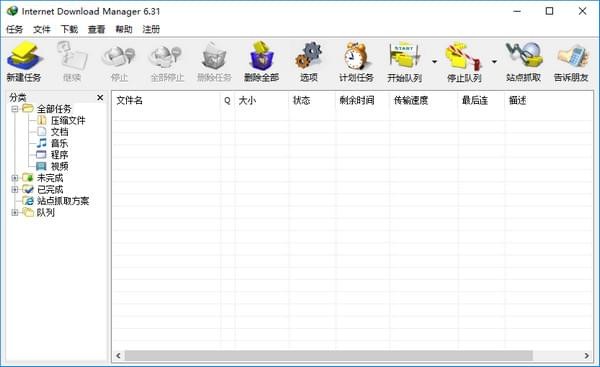Viewport: 600px width, 367px height.
Task: Click the 站点抓取方案 globe icon in tree
Action: 28,201
